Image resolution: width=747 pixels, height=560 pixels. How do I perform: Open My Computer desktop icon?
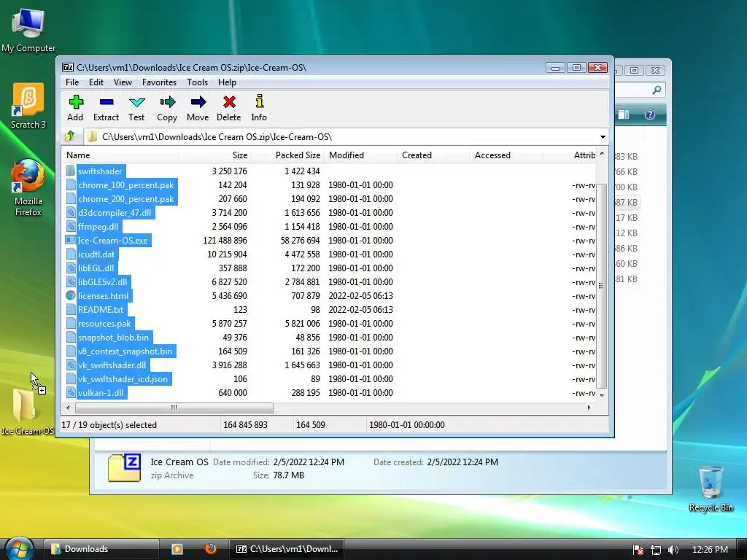point(28,30)
